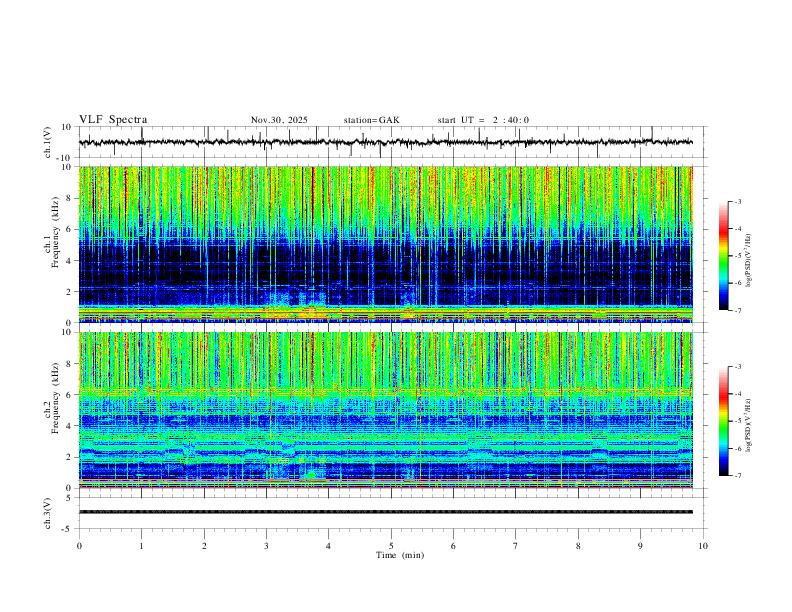
Task: Click the ch.1 spectrogram color bar
Action: click(x=723, y=256)
